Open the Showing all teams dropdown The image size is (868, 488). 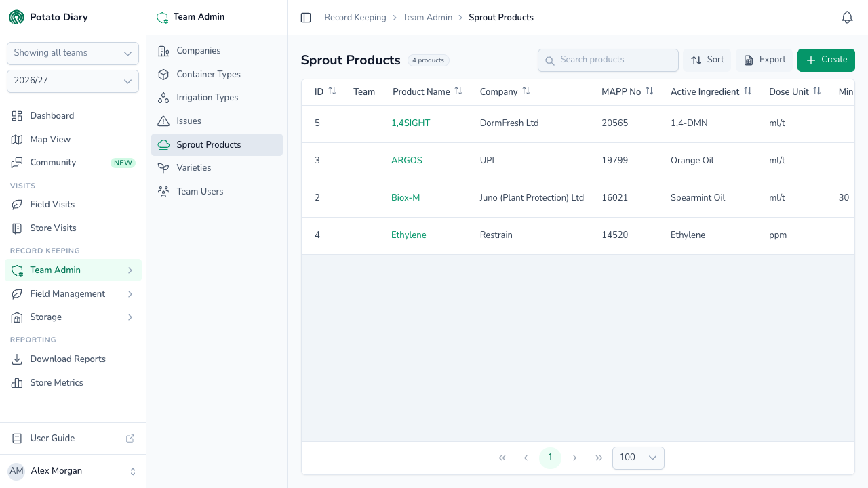tap(73, 53)
